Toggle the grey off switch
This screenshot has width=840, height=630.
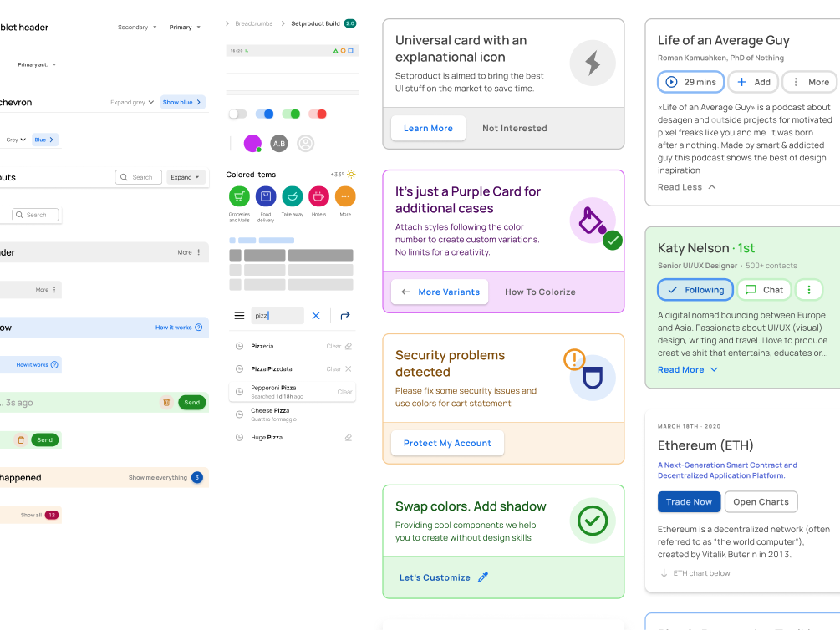pyautogui.click(x=237, y=114)
